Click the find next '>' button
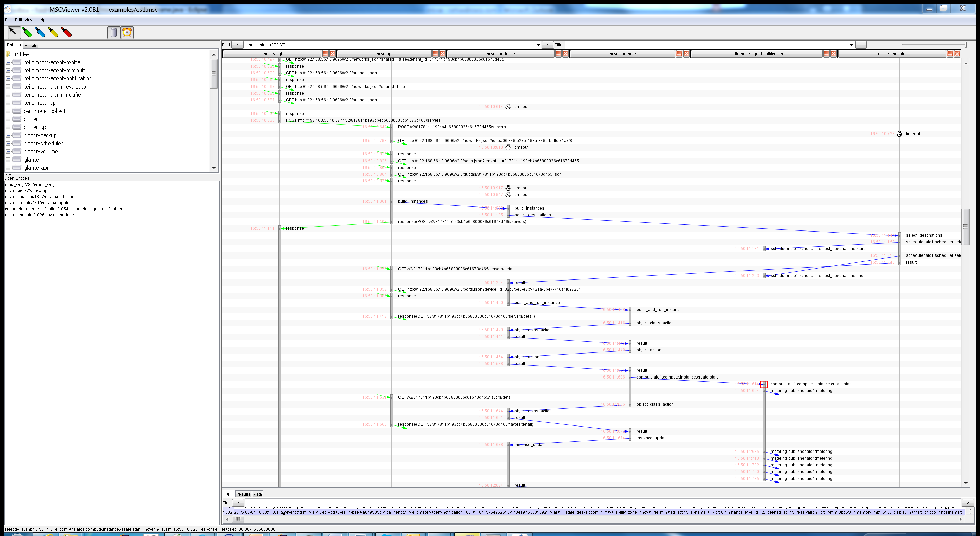This screenshot has width=980, height=536. coord(547,45)
